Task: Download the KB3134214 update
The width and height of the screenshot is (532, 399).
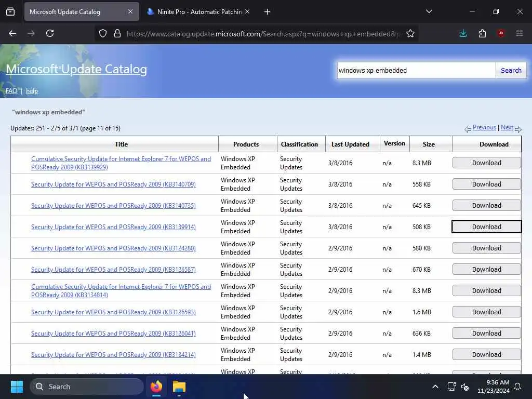Action: pos(486,354)
